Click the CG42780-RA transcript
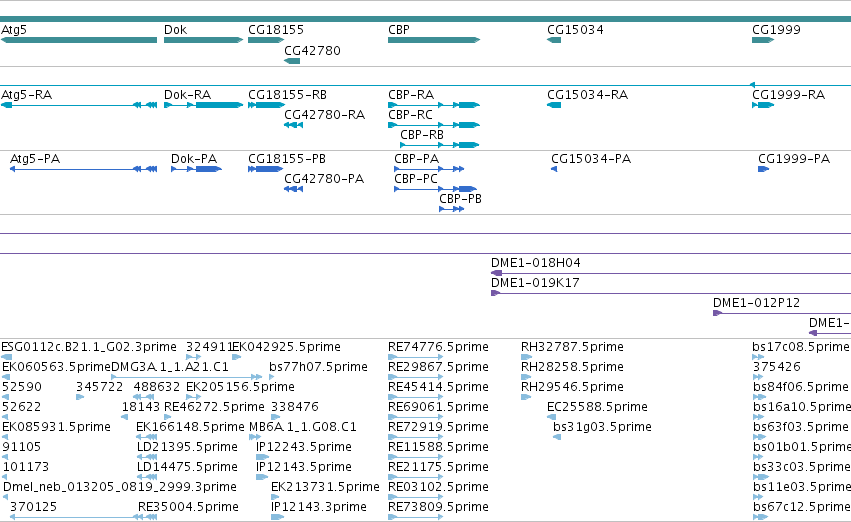851x522 pixels. [x=294, y=125]
